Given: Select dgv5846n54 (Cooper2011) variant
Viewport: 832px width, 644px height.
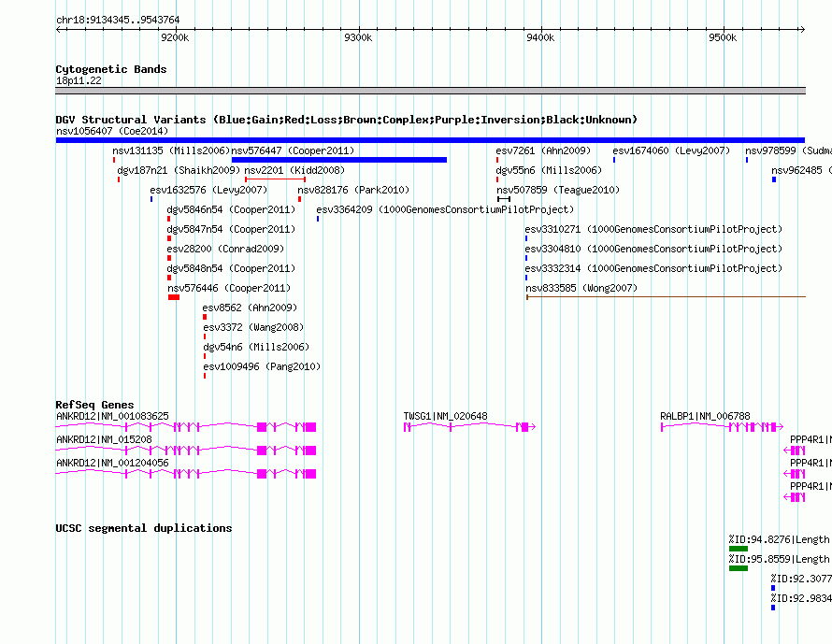Looking at the screenshot, I should coord(231,209).
